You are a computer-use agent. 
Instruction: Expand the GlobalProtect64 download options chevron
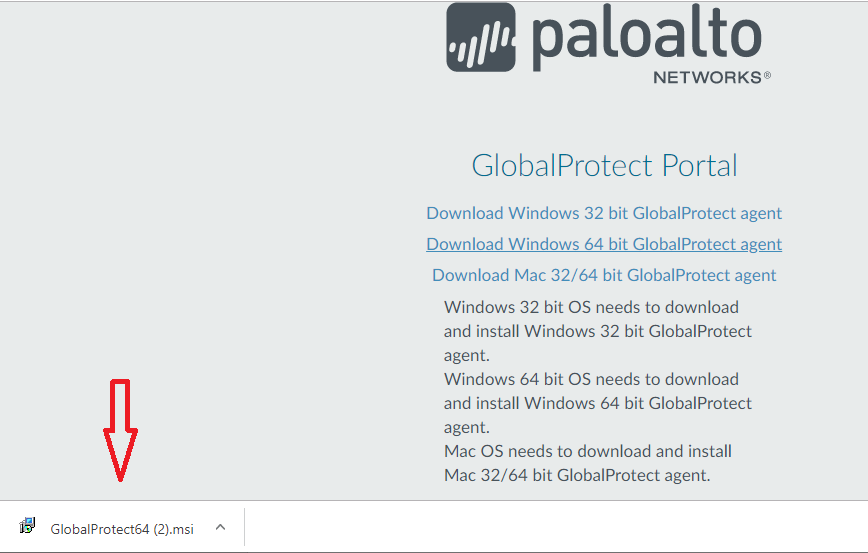pos(220,527)
